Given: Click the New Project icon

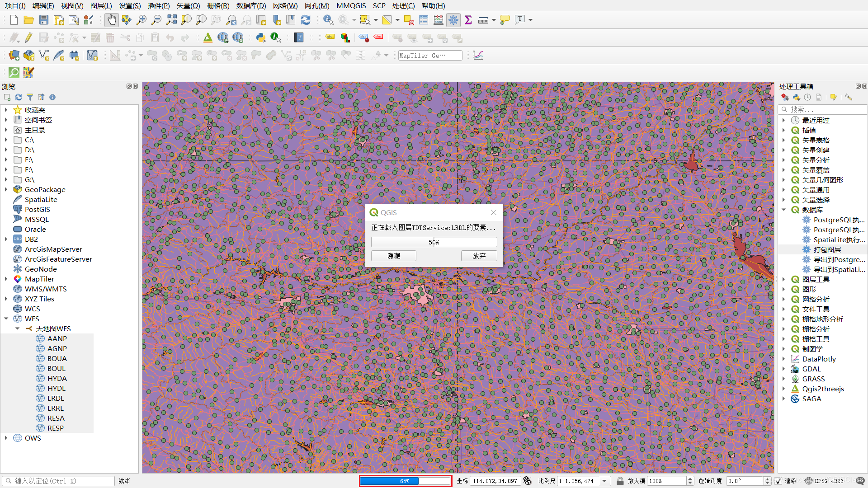Looking at the screenshot, I should pos(14,20).
